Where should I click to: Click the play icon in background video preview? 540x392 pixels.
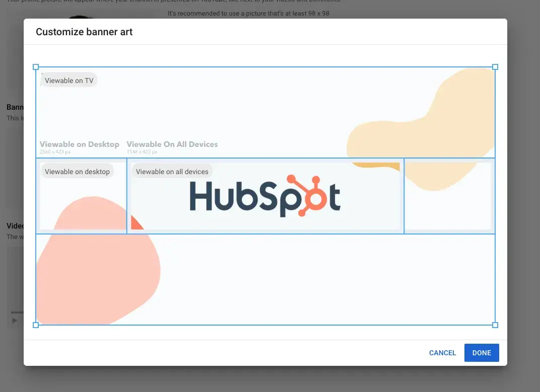(x=15, y=321)
